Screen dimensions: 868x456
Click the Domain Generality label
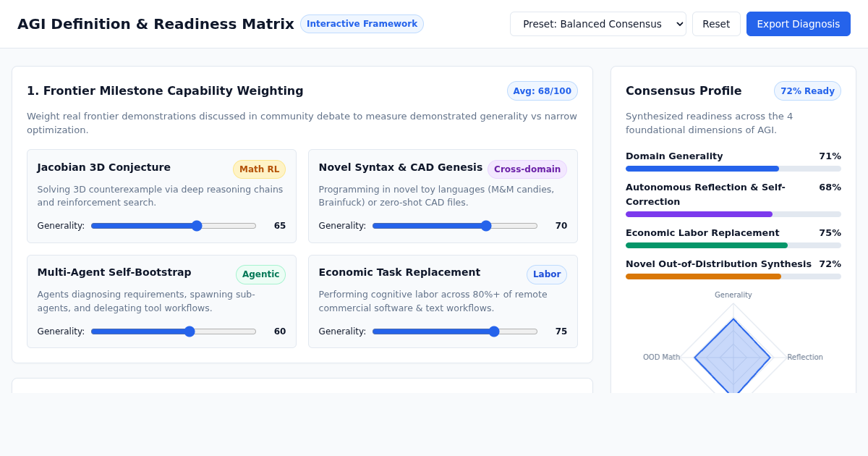coord(674,156)
